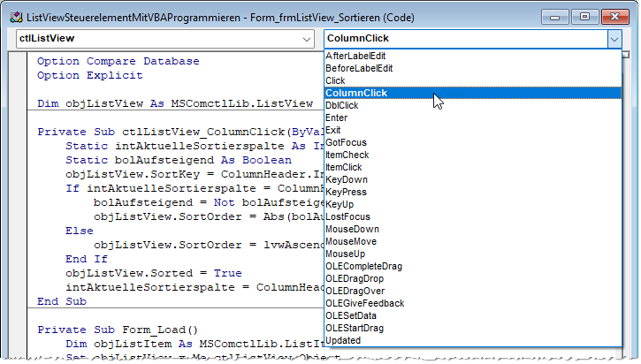The image size is (641, 364).
Task: Pick the highlighted ColumnClick event
Action: [355, 93]
